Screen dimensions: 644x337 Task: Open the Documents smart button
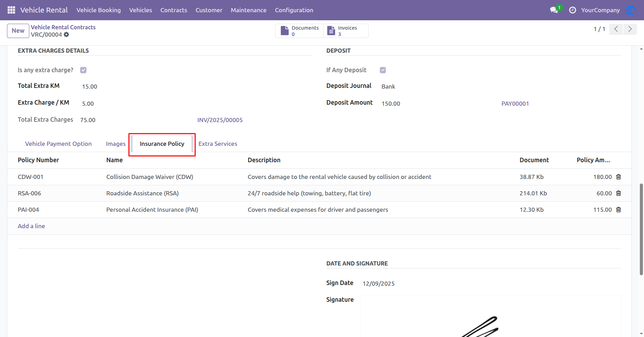pos(299,31)
